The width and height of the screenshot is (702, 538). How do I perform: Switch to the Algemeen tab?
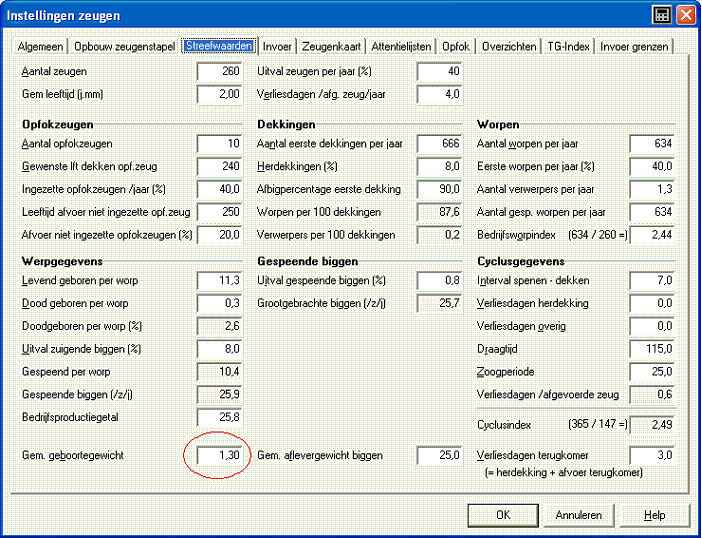tap(40, 47)
